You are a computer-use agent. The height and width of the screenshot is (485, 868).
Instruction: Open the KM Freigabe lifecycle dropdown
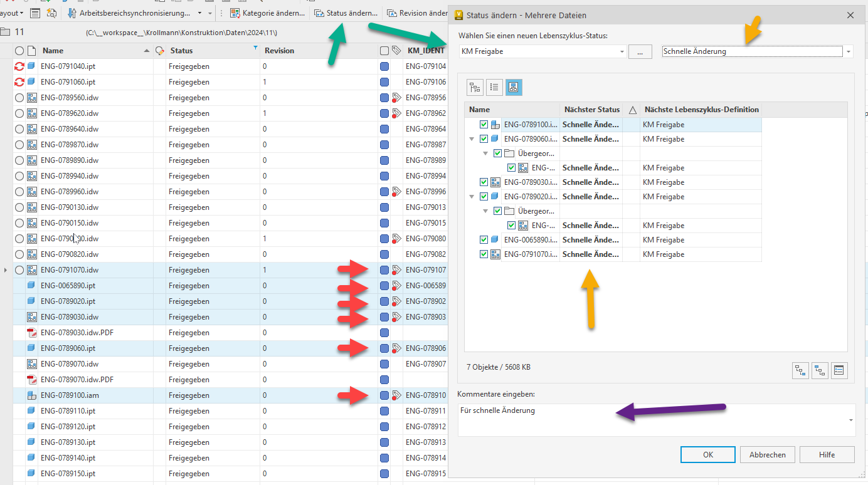(x=622, y=52)
